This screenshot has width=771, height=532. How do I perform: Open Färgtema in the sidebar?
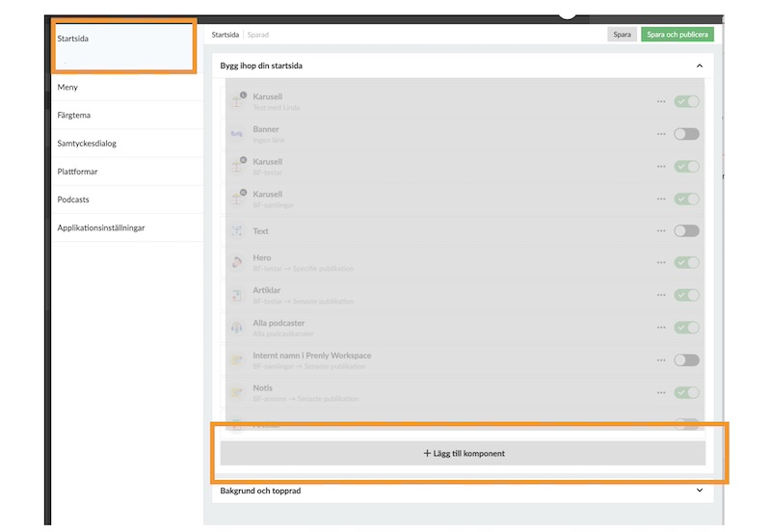point(73,115)
